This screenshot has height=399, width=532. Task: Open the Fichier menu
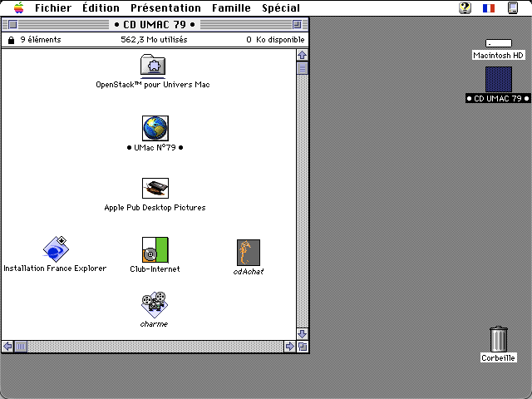53,7
